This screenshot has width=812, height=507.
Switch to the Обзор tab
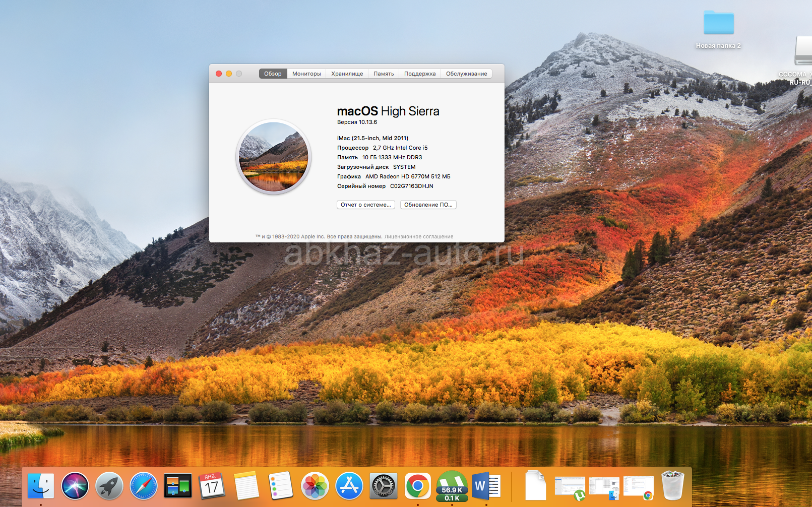click(x=273, y=74)
